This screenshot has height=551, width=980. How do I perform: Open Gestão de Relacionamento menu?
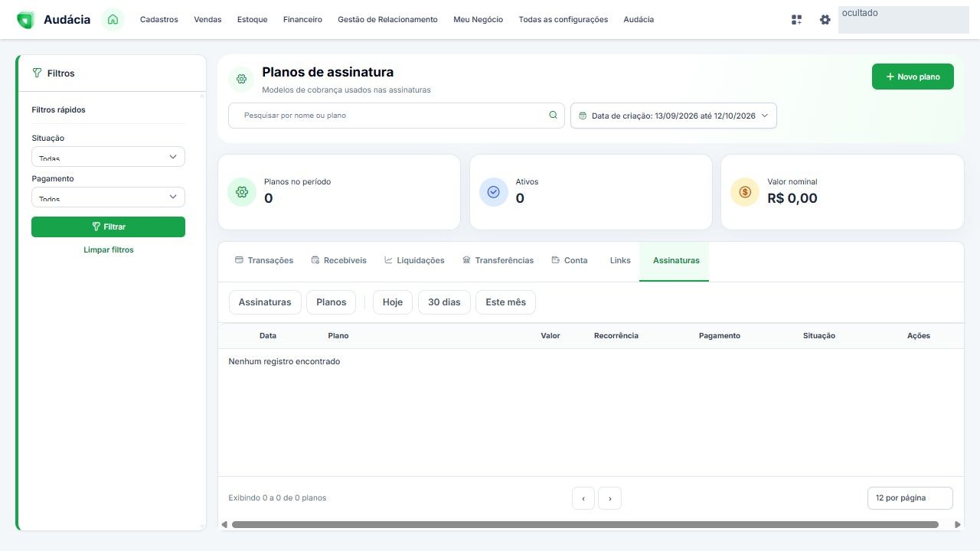pyautogui.click(x=387, y=20)
